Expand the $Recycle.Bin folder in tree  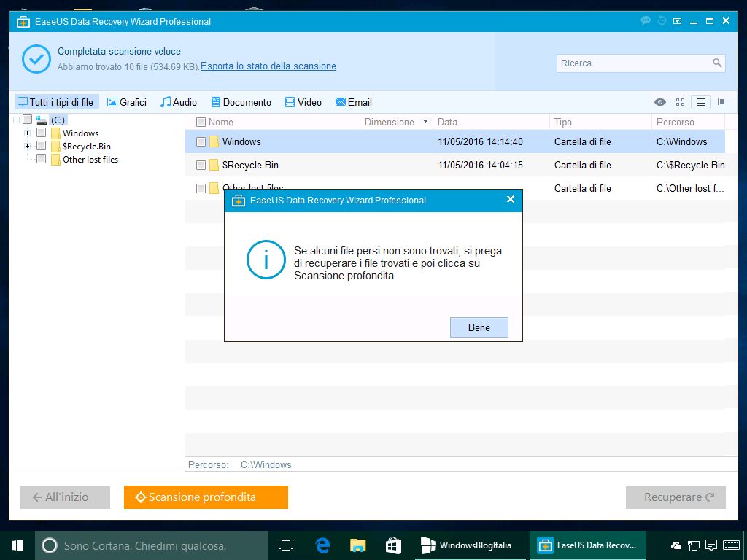click(27, 146)
